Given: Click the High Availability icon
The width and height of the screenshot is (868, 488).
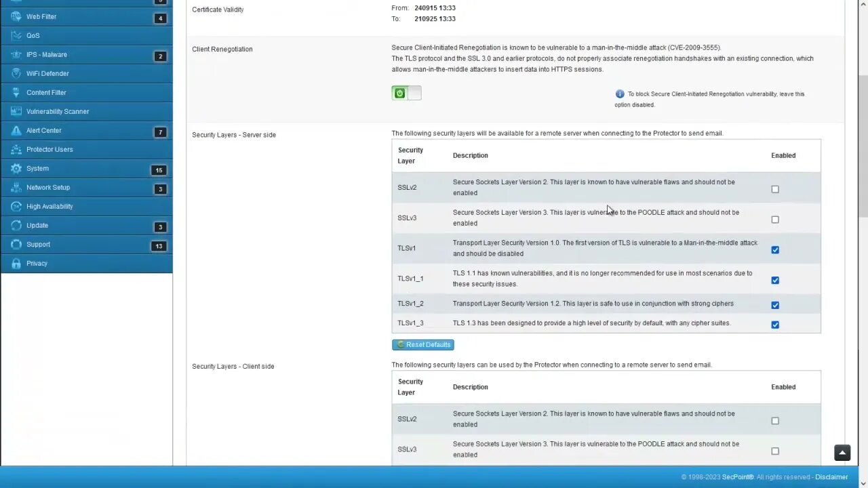Looking at the screenshot, I should 16,206.
